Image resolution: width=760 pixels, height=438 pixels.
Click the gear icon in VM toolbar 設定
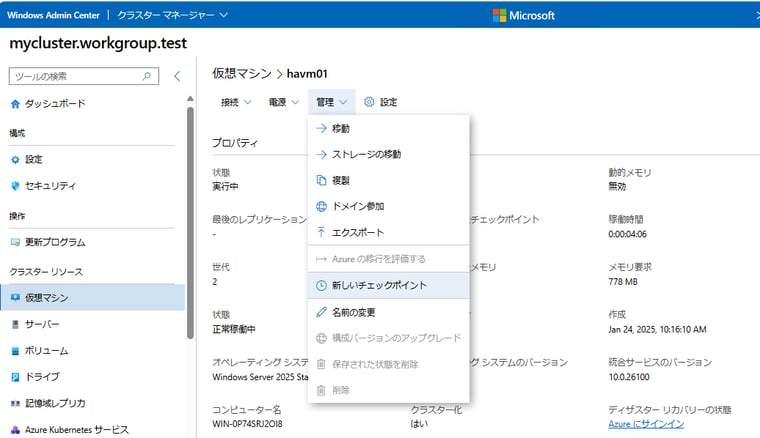pyautogui.click(x=369, y=102)
